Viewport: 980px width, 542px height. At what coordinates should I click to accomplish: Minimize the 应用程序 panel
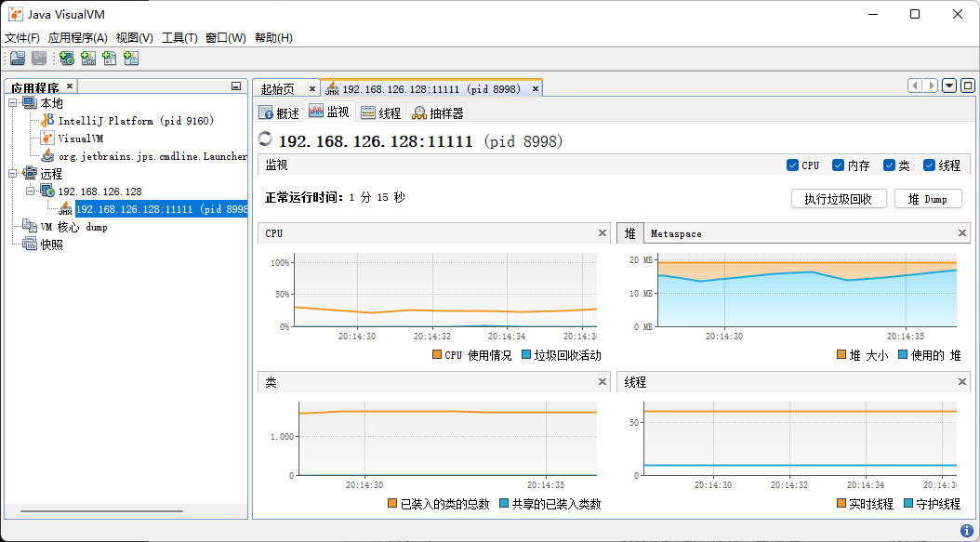(x=236, y=86)
